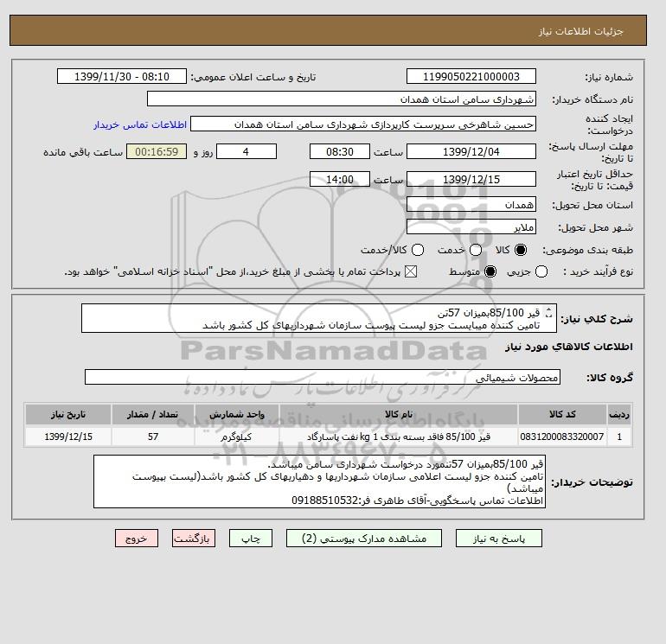Click row number cell 1
Screen dimensions: 666x644
619,437
